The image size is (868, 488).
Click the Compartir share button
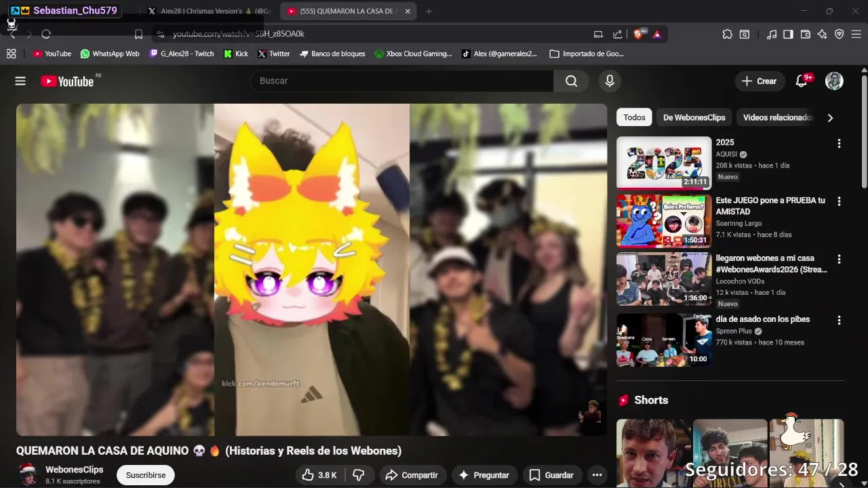click(x=412, y=475)
